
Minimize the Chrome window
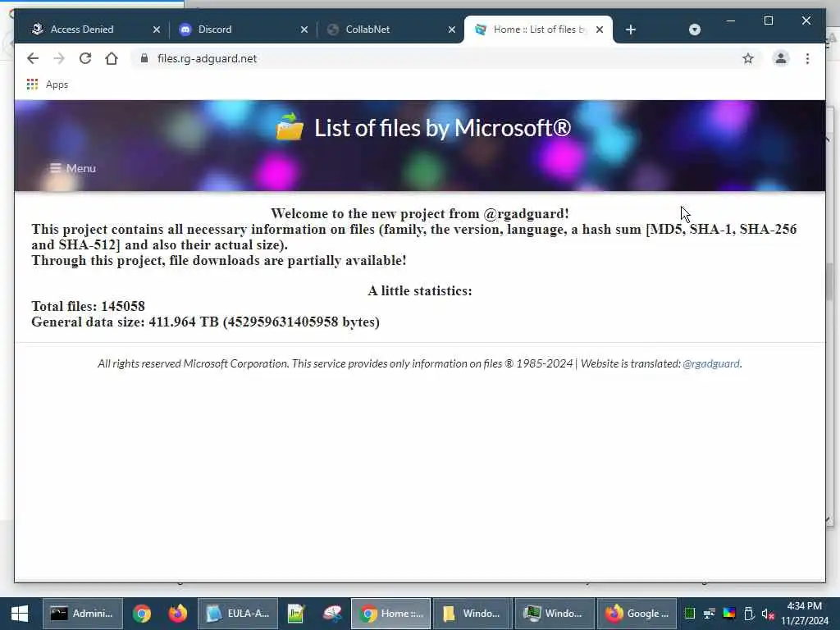click(x=730, y=21)
